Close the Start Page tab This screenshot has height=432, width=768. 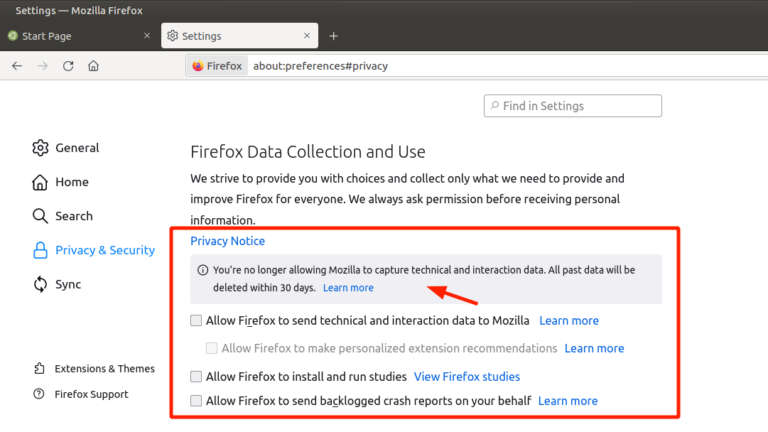pos(147,36)
